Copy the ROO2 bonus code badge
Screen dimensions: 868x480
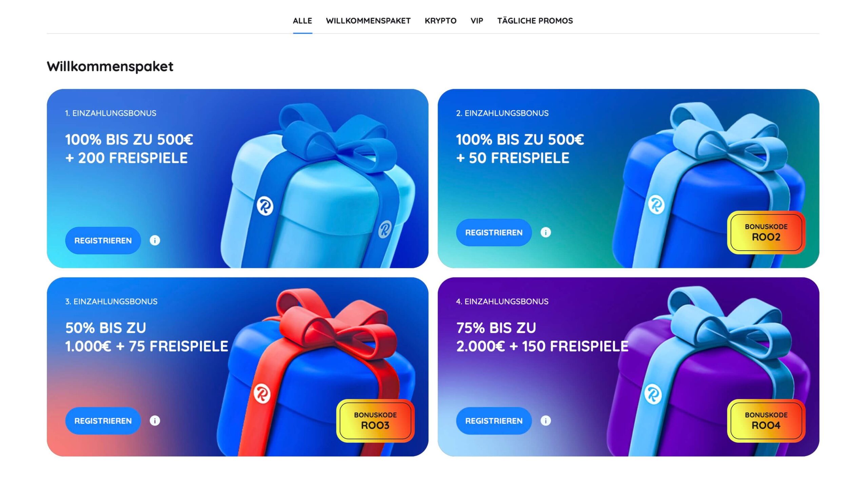pos(766,232)
